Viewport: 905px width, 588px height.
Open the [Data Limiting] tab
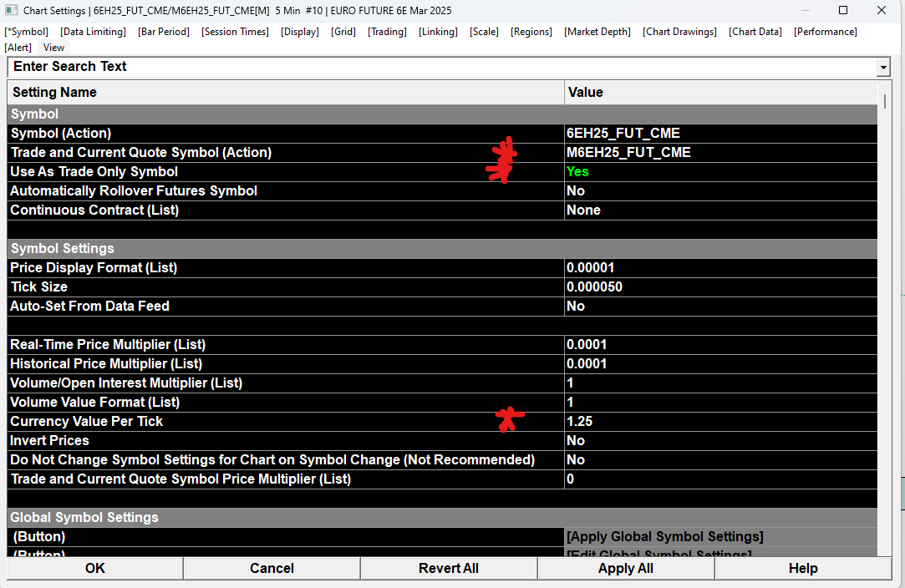pos(93,32)
